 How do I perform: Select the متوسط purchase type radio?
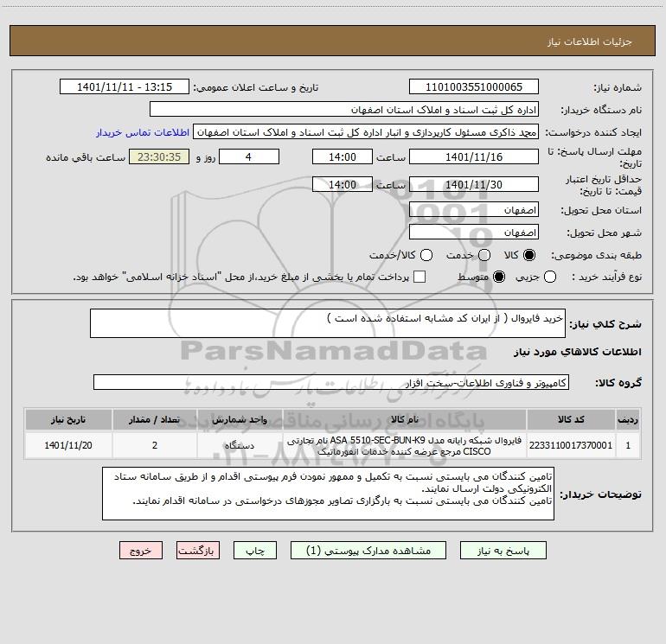(499, 277)
